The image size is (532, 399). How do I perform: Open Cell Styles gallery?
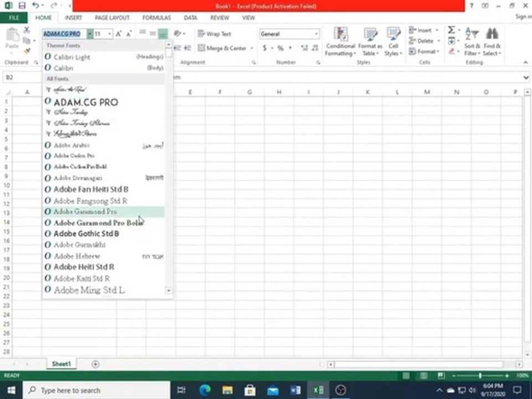coord(393,42)
